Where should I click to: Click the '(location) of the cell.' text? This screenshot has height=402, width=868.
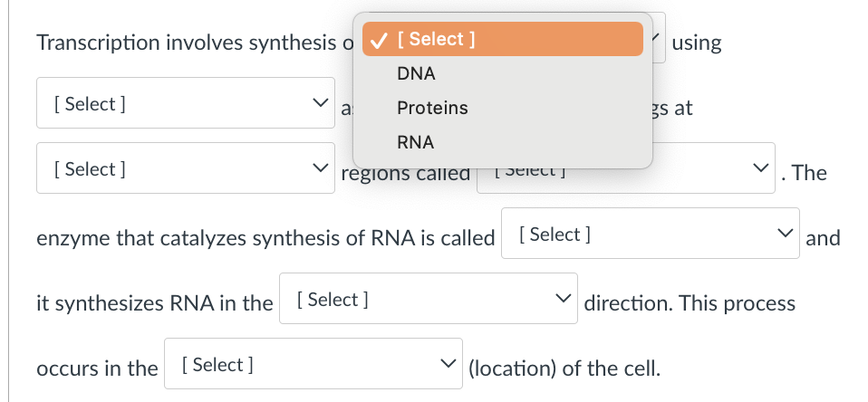click(x=564, y=368)
